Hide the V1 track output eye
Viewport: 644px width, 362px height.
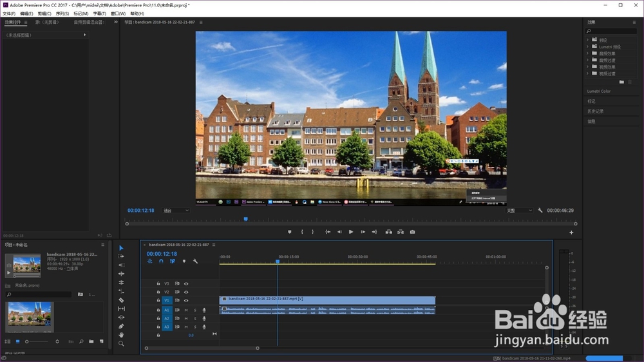186,300
